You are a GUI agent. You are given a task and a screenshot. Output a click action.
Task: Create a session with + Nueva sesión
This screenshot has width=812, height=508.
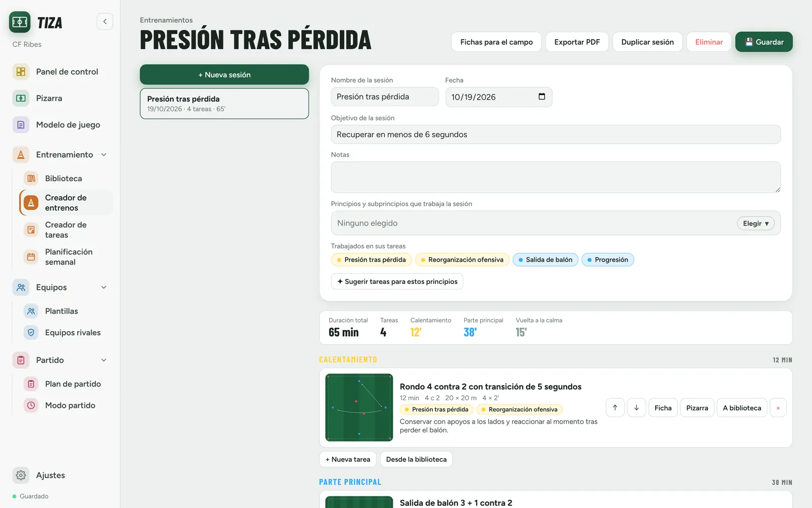pyautogui.click(x=224, y=75)
